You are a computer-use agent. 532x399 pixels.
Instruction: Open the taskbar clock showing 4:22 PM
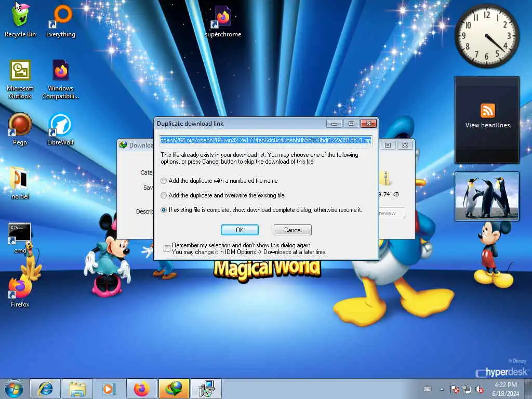pyautogui.click(x=506, y=389)
